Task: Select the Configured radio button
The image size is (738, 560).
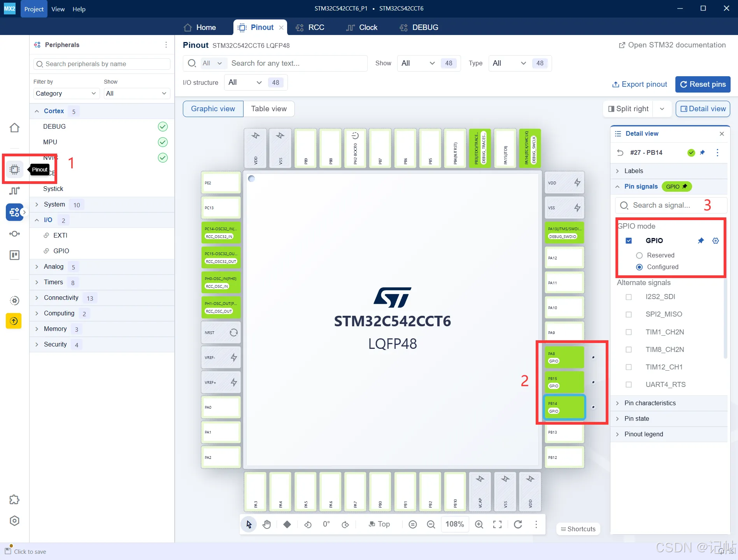Action: (639, 267)
